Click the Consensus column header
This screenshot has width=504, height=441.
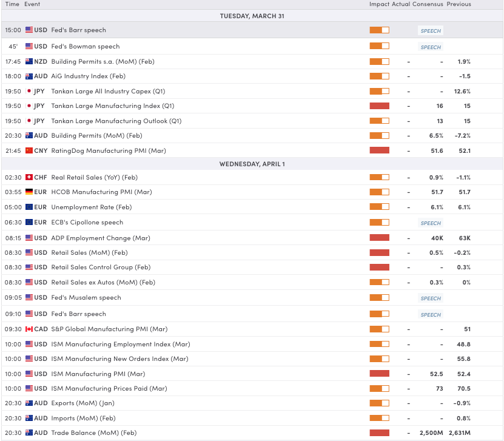click(x=428, y=4)
